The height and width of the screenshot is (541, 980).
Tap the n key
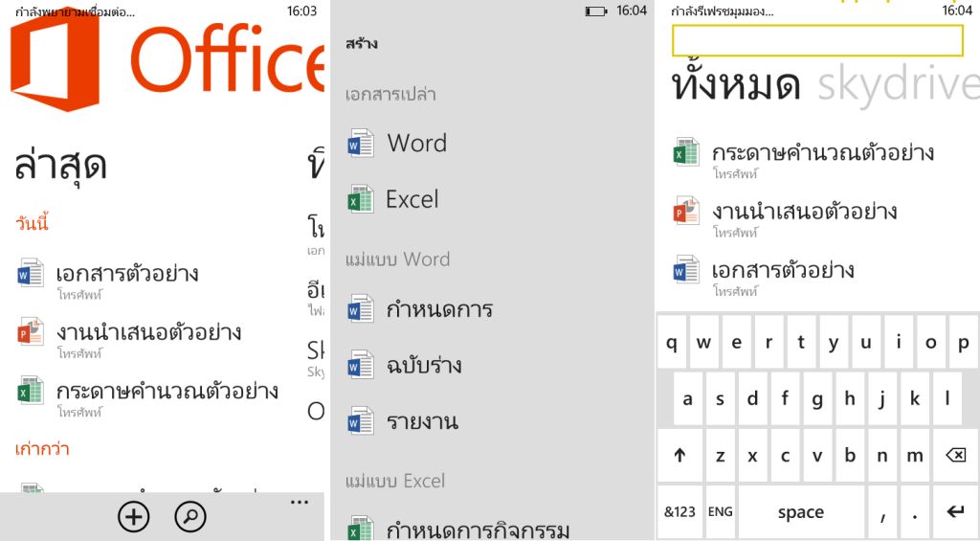pyautogui.click(x=882, y=456)
